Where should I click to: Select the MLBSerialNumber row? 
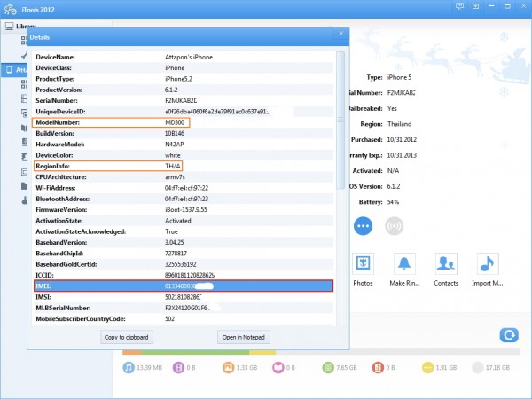pos(184,308)
